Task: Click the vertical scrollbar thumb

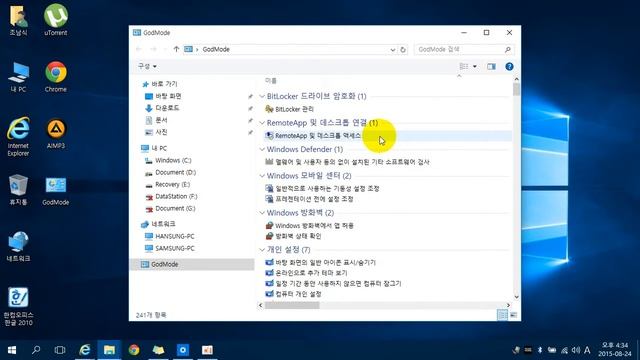Action: 516,89
